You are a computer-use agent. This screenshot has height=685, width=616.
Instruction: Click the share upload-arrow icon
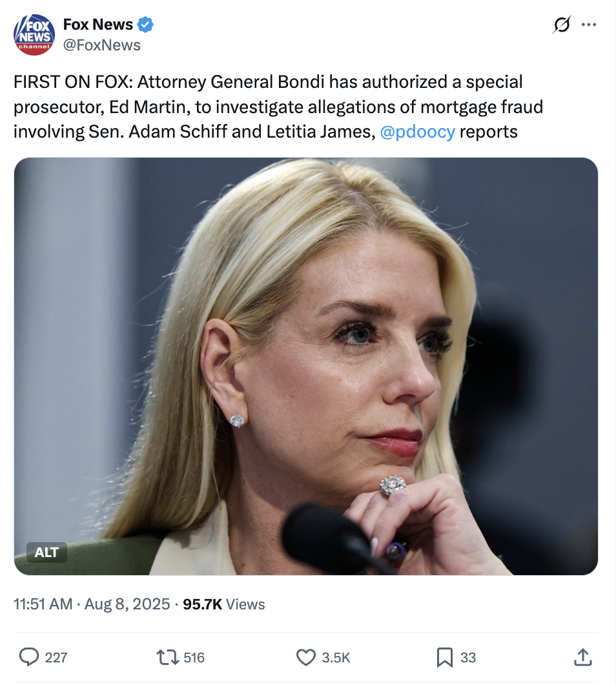click(x=582, y=657)
